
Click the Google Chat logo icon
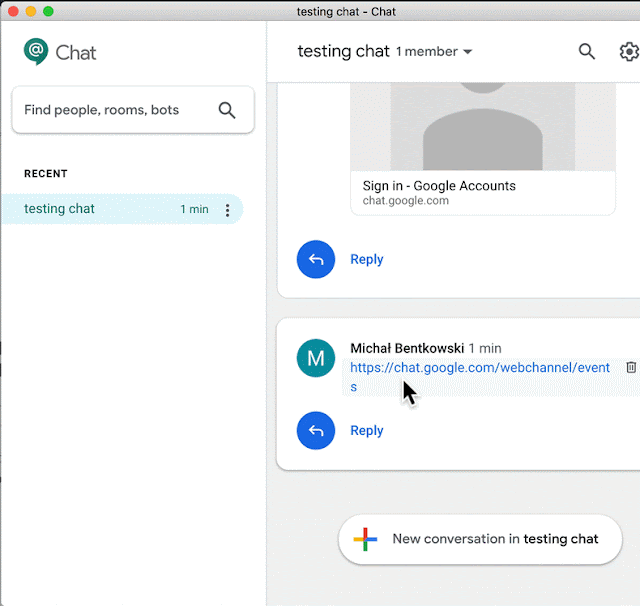point(36,51)
